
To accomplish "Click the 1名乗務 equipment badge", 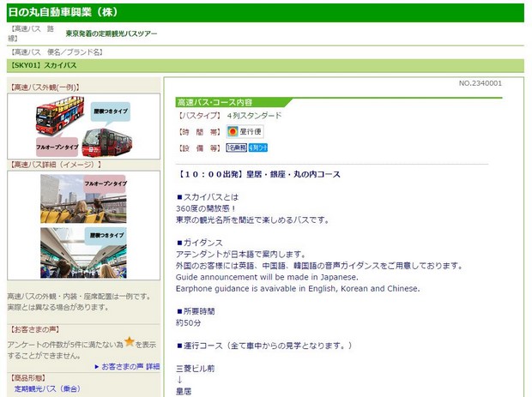I will coord(237,147).
